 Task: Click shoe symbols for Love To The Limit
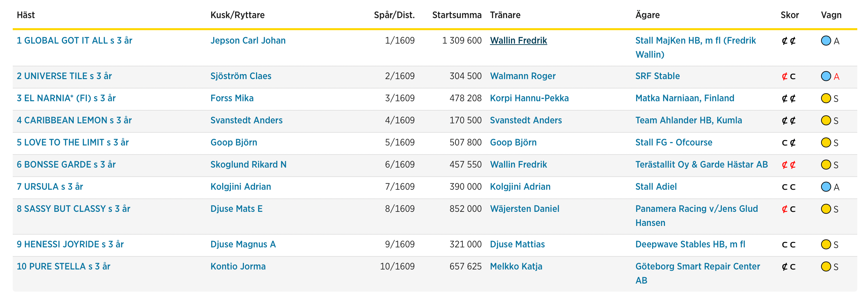[x=789, y=142]
